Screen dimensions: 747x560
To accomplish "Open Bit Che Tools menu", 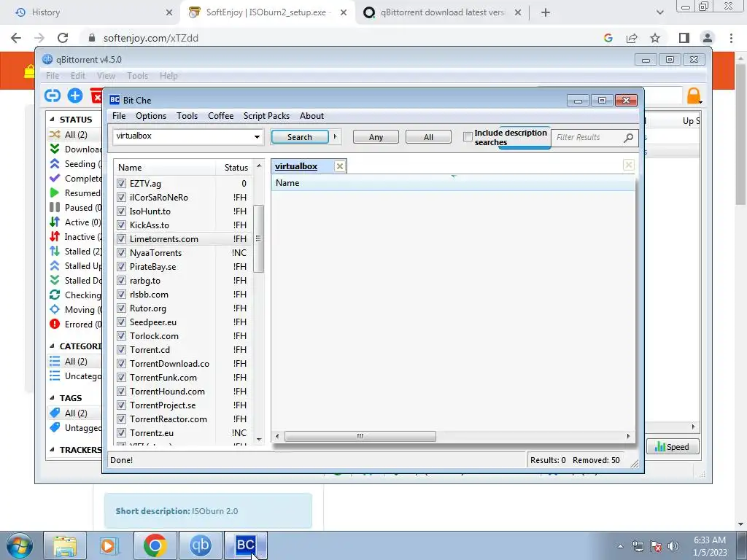I will [187, 116].
